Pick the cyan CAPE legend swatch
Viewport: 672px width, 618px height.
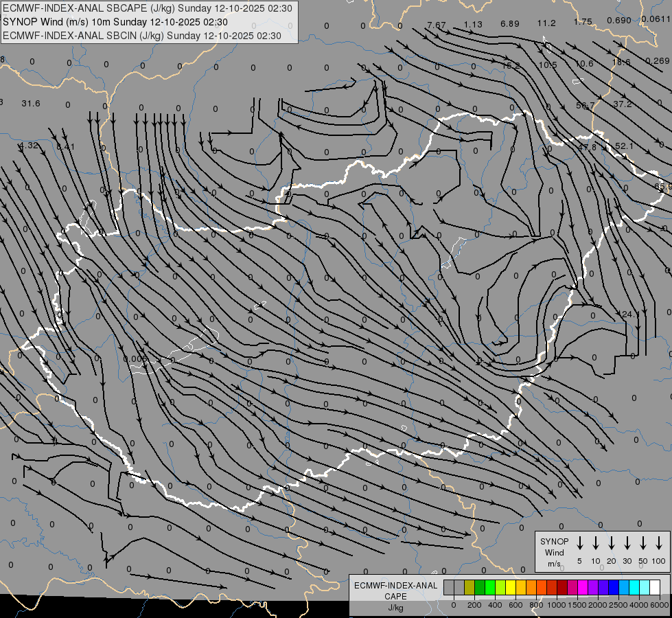[x=634, y=587]
